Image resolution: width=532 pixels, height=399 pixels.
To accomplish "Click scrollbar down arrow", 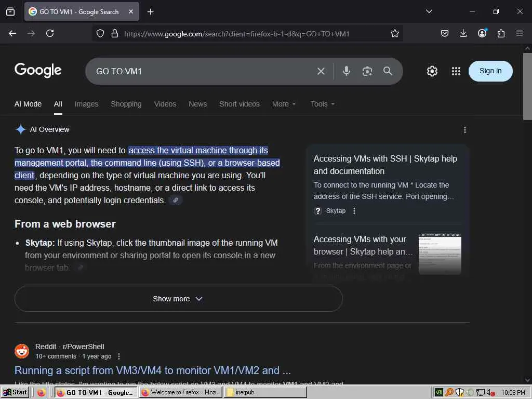I will point(527,380).
